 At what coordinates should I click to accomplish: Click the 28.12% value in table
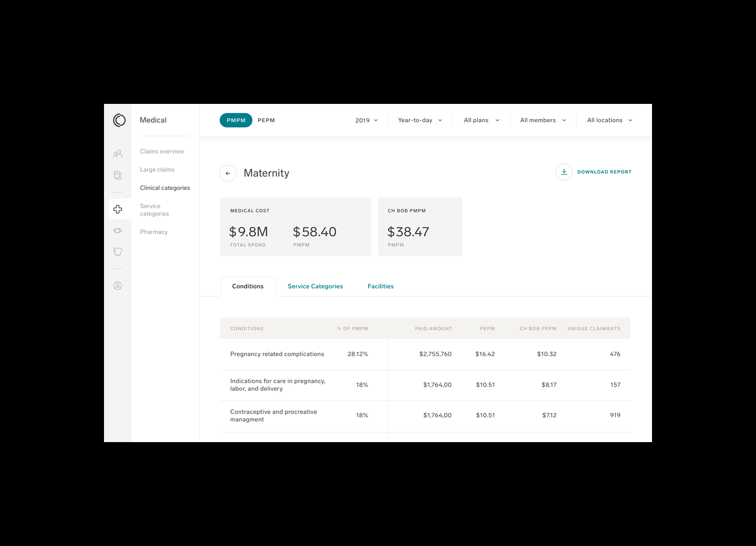[x=358, y=354]
